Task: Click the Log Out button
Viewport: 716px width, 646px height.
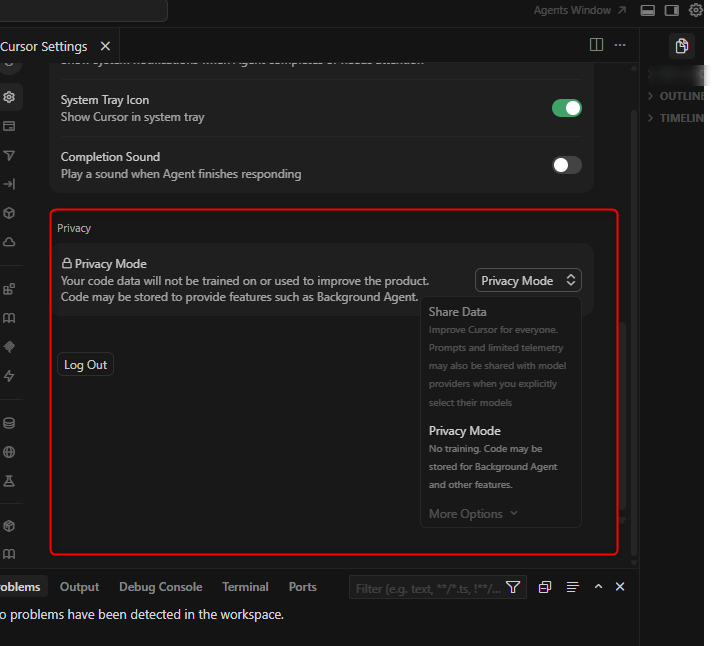Action: click(85, 365)
